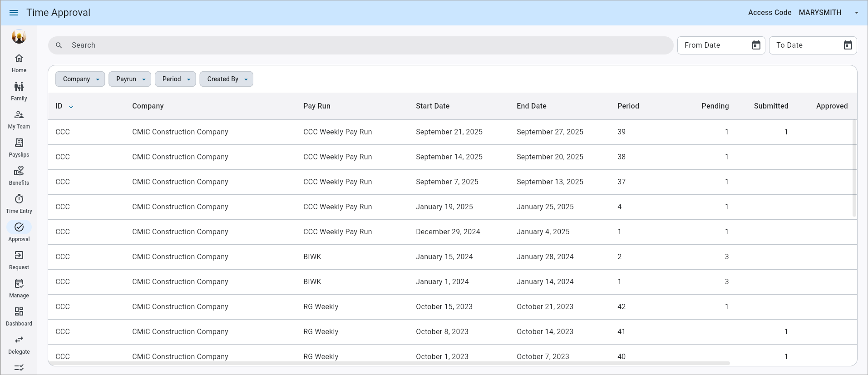Click into the Search field

click(x=363, y=45)
